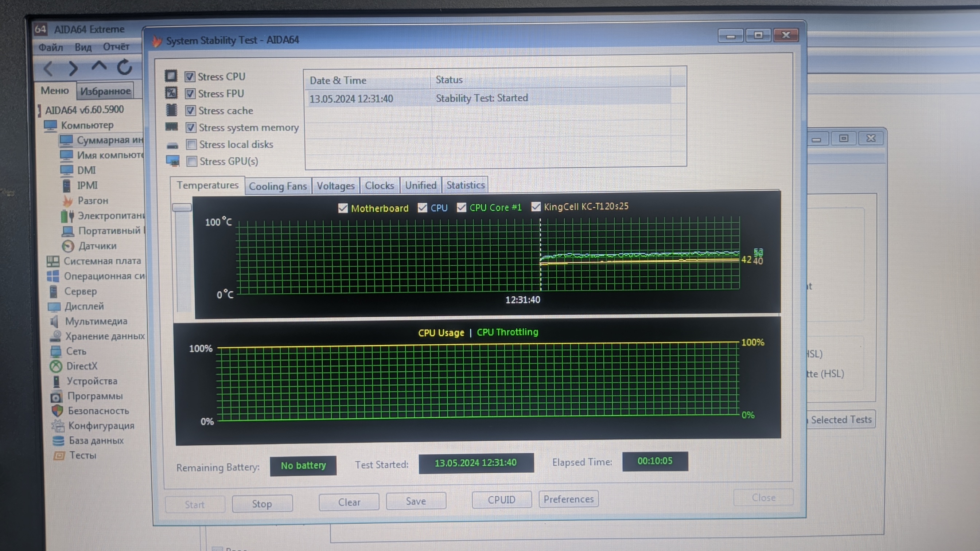
Task: Toggle the Motherboard temperature graph checkbox
Action: coord(343,208)
